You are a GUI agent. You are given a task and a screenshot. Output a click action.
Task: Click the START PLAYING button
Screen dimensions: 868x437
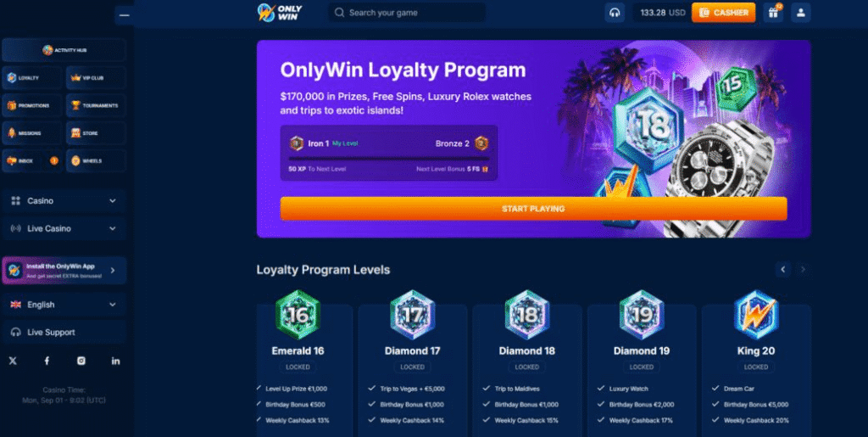[533, 209]
